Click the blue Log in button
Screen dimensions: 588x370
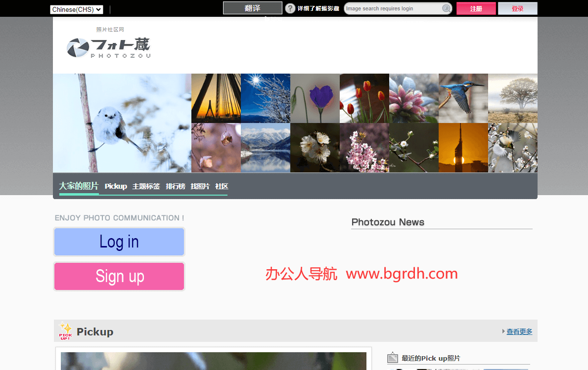(119, 242)
